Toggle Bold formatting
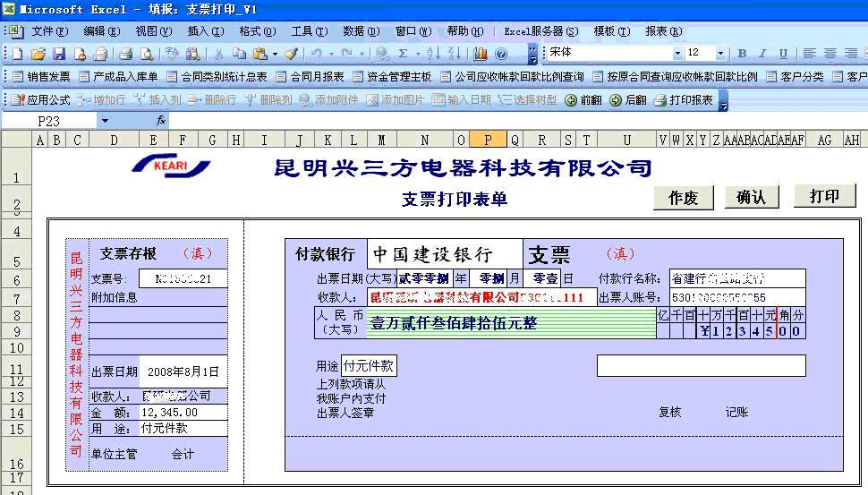Viewport: 868px width, 495px height. pyautogui.click(x=742, y=54)
